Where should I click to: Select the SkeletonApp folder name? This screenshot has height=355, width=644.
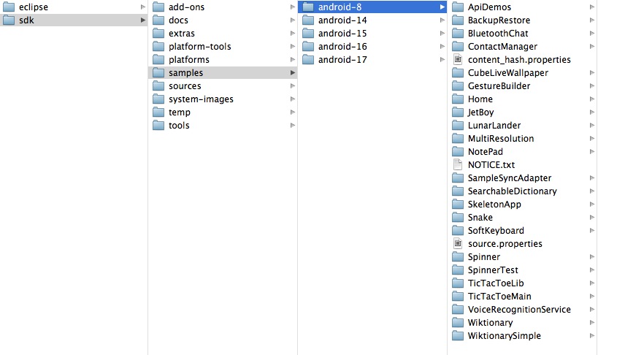(x=494, y=205)
